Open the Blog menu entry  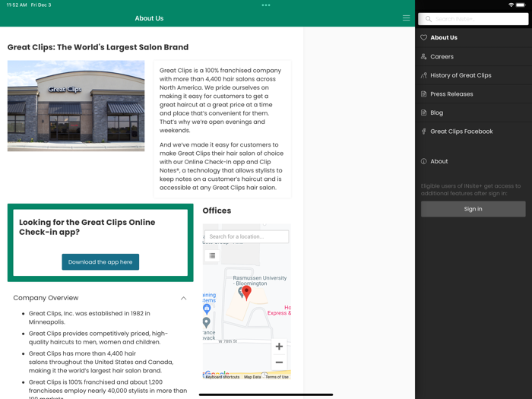click(x=473, y=112)
